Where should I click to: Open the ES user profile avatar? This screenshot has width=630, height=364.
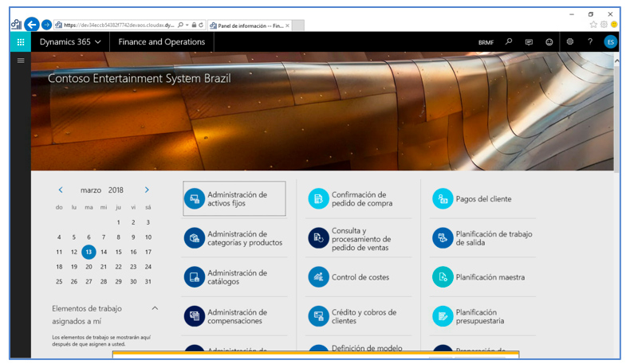click(x=610, y=41)
